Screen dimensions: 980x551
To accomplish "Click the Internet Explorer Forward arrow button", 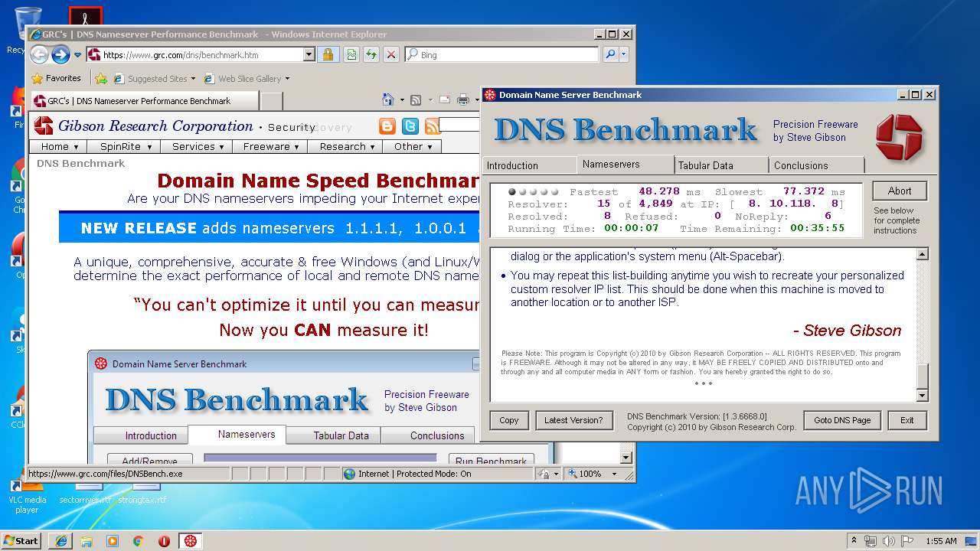I will point(60,54).
